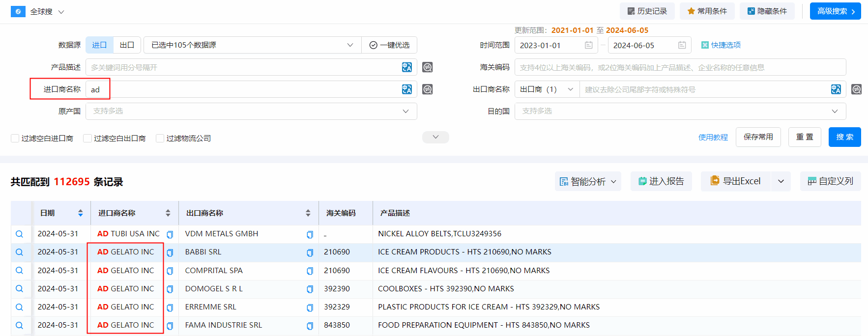View details of the DOMOGEL S R L record

pyautogui.click(x=19, y=289)
